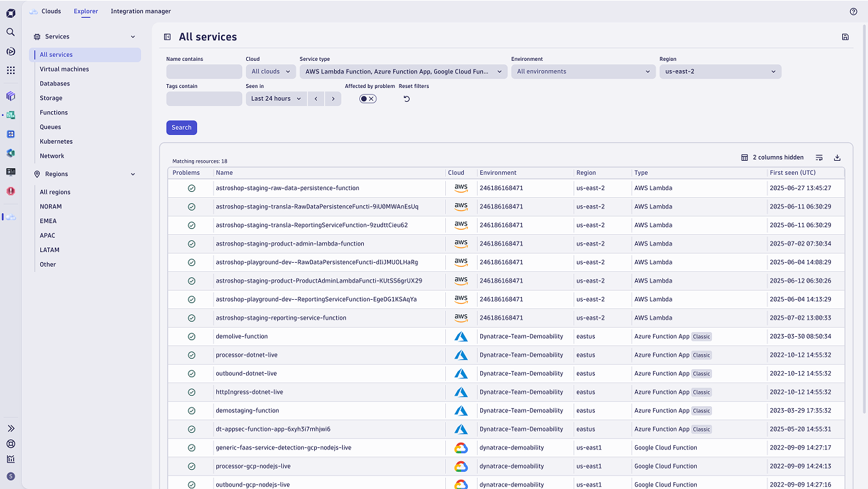Image resolution: width=868 pixels, height=489 pixels.
Task: Reset filters using the undo arrow icon
Action: [406, 99]
